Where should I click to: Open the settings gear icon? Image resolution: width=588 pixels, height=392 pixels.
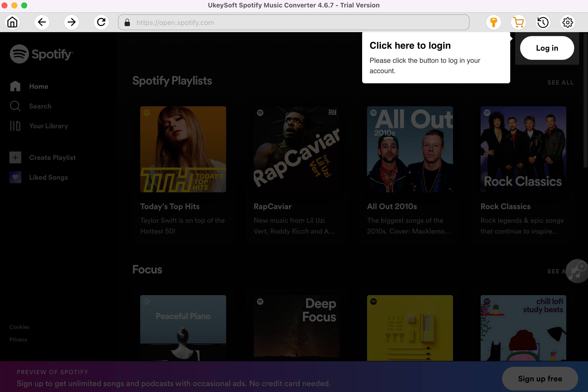568,22
